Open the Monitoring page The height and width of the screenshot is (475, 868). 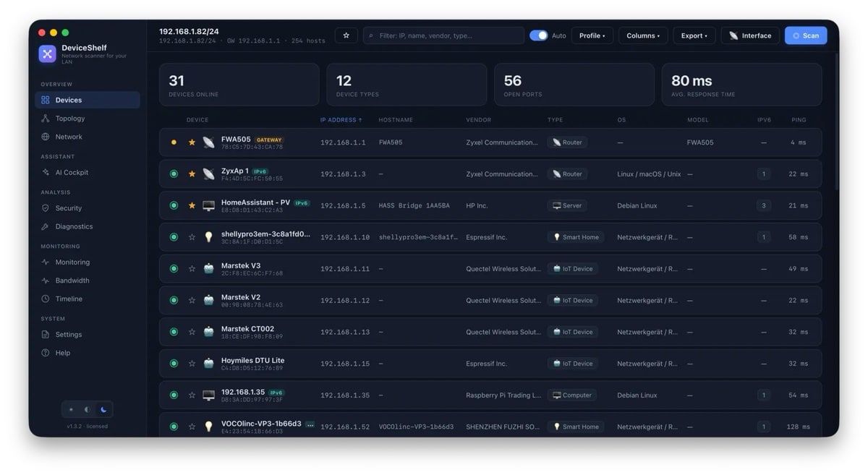[87, 262]
